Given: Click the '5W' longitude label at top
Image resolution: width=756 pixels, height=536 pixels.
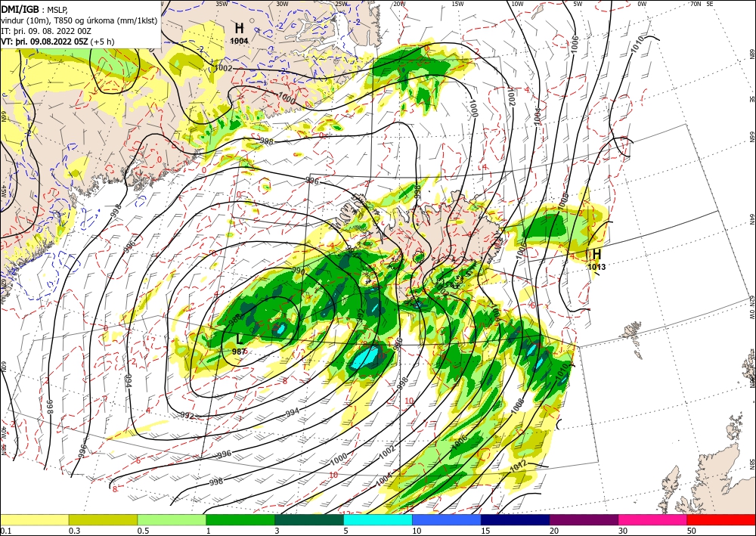Looking at the screenshot, I should 578,4.
